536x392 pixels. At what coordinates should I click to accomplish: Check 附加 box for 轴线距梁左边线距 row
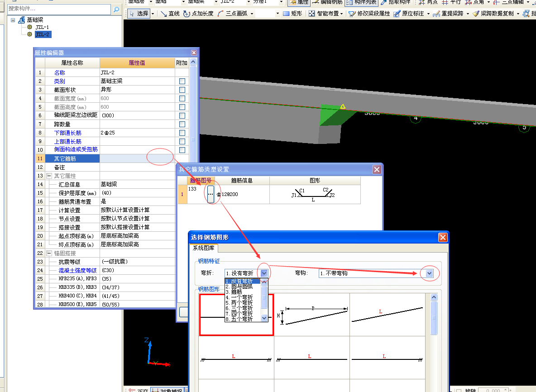tap(182, 116)
